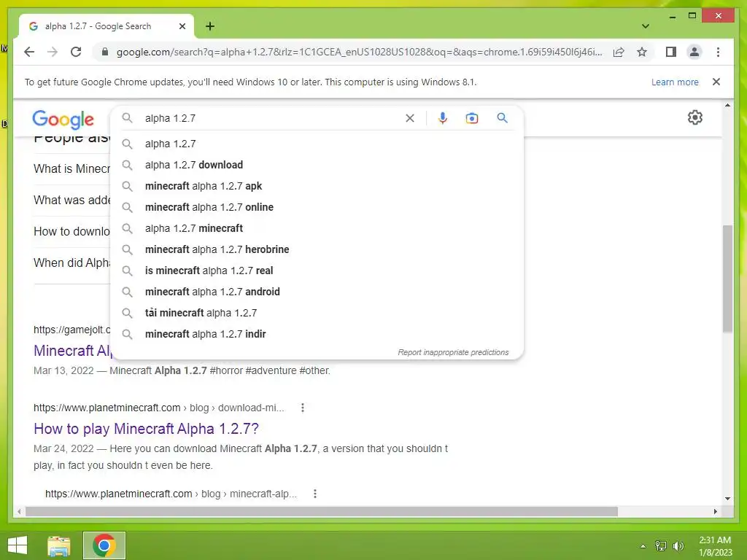Open options for planetminecraft download-mi result
Screen dimensions: 747x560
pos(303,408)
